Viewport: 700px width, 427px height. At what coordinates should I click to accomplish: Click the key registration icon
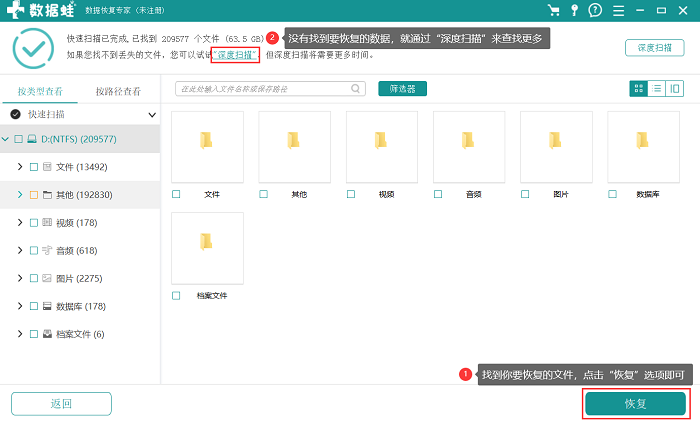(x=575, y=10)
